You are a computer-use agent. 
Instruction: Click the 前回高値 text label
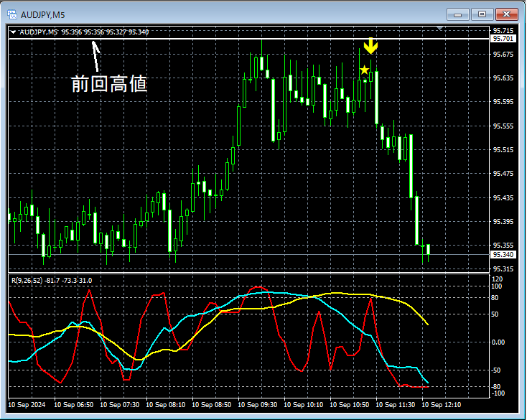109,84
